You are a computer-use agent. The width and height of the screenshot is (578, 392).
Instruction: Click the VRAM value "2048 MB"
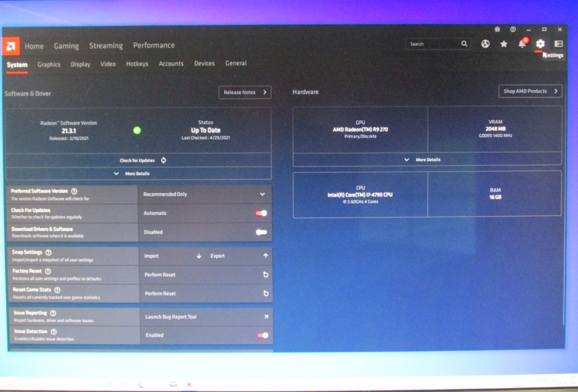(x=496, y=129)
